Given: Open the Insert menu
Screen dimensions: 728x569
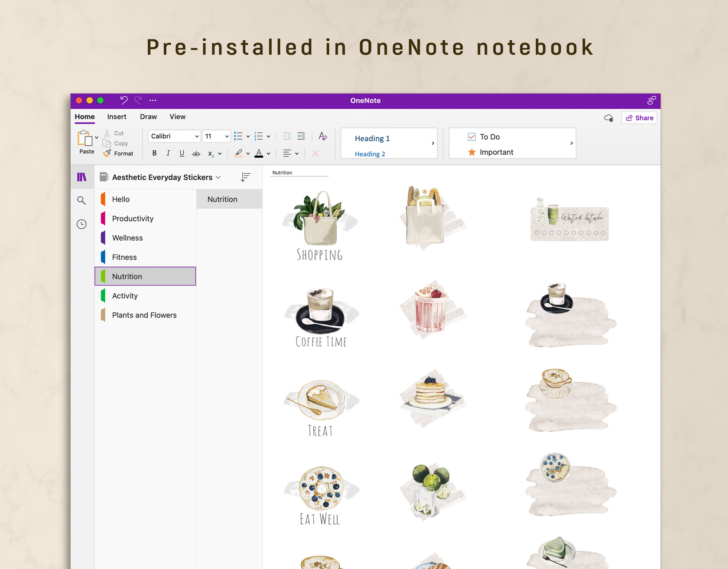Looking at the screenshot, I should point(117,117).
